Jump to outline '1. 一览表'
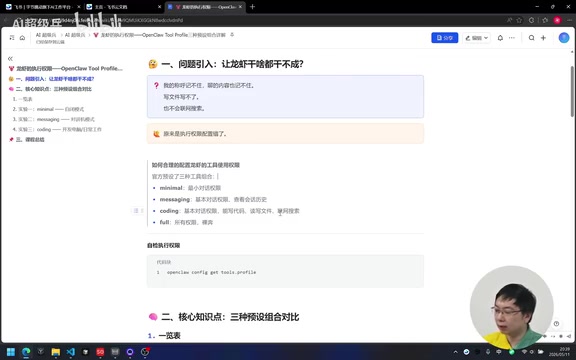 22,99
